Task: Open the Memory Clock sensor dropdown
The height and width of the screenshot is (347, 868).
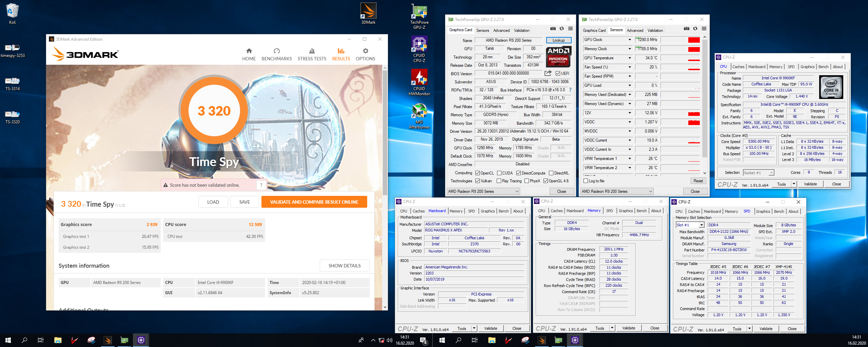Action: point(630,49)
